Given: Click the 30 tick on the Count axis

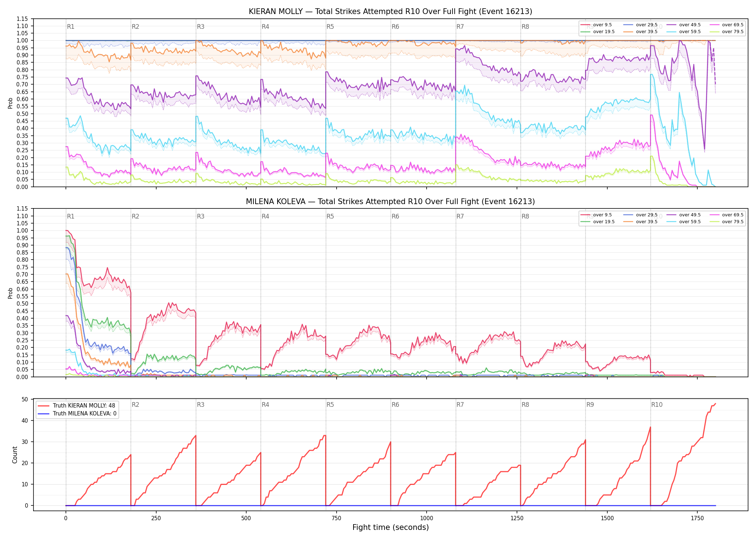Looking at the screenshot, I should (x=25, y=442).
